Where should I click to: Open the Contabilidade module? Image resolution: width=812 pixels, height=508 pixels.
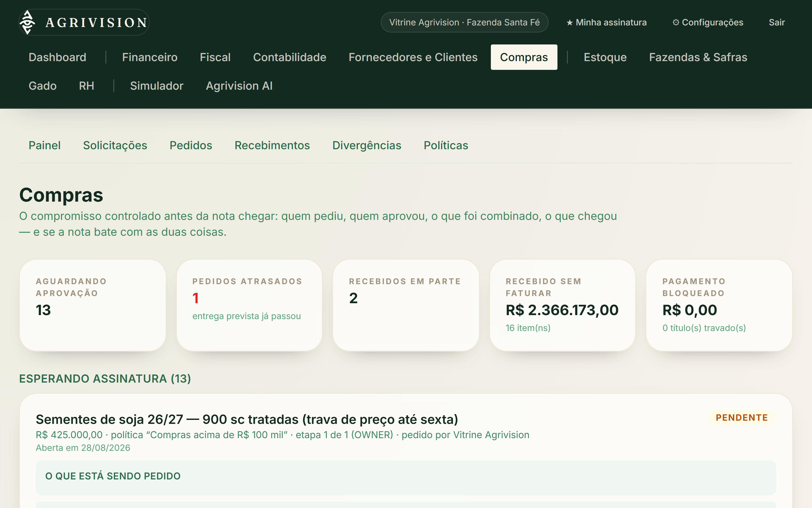click(290, 57)
